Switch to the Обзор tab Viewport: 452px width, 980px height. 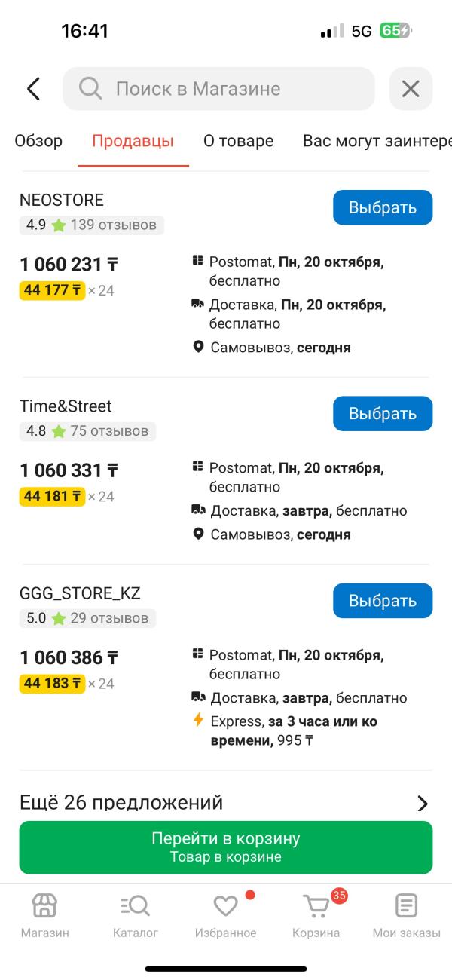click(x=38, y=141)
